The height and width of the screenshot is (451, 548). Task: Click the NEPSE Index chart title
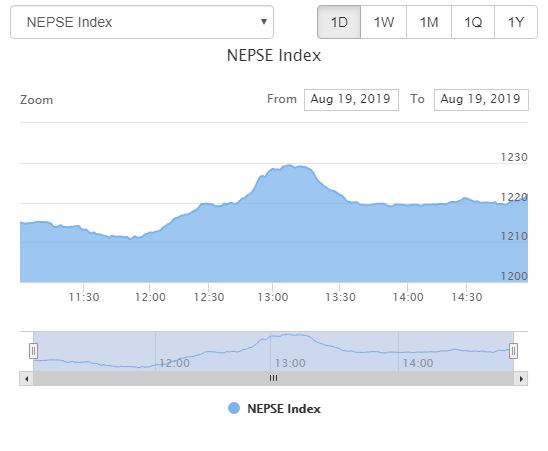274,55
